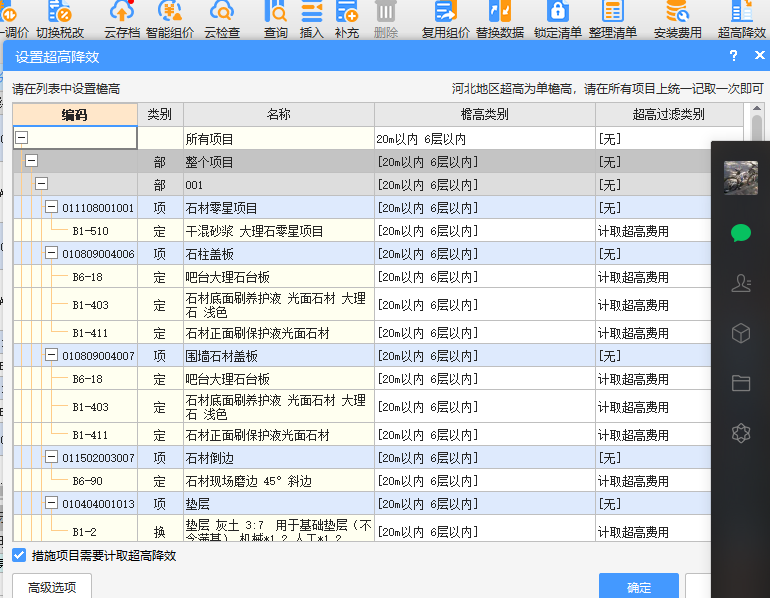Collapse item 011502003007 石材倒边
The image size is (770, 598).
click(51, 457)
